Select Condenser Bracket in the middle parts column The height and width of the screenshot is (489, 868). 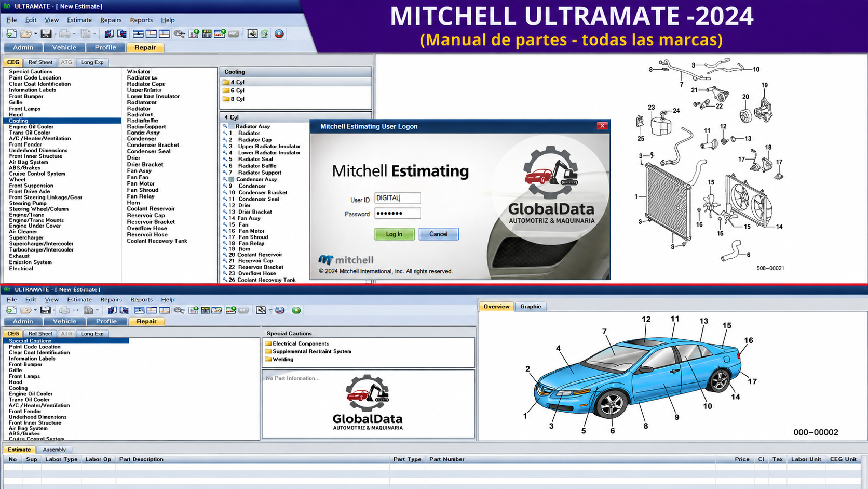[x=153, y=145]
